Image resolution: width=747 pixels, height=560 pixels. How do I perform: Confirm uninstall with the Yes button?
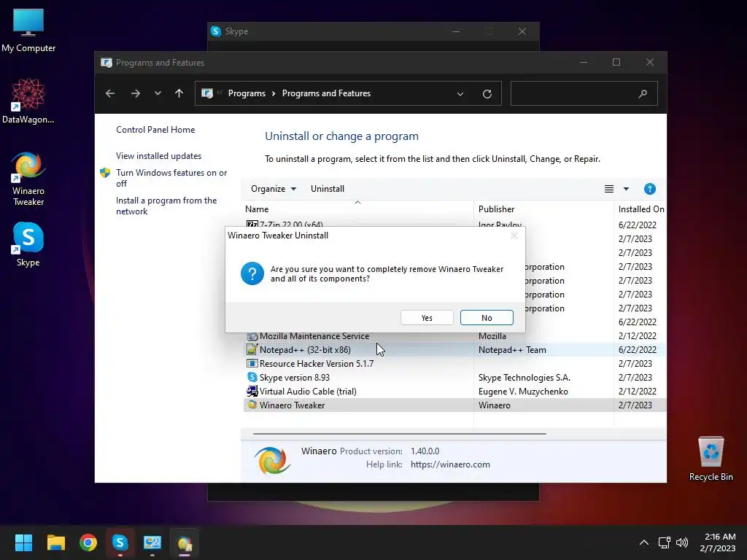click(x=426, y=318)
